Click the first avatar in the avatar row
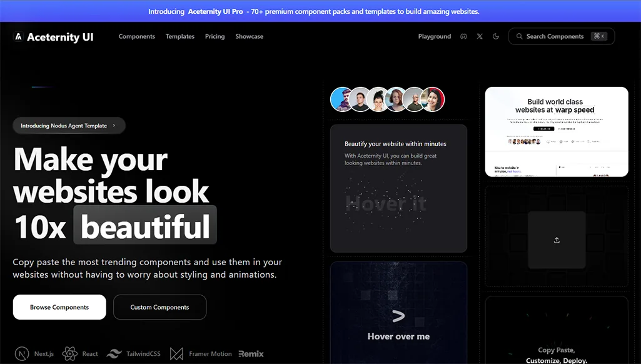Image resolution: width=641 pixels, height=364 pixels. (x=342, y=99)
